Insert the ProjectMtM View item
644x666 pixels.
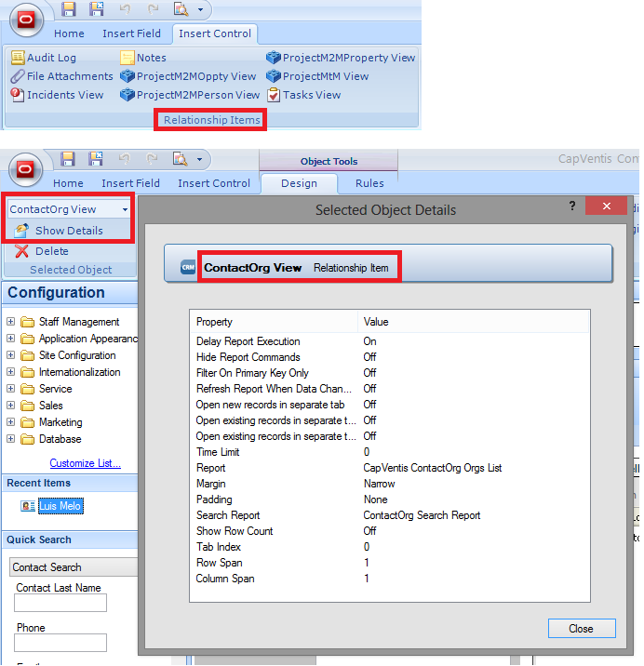(317, 76)
